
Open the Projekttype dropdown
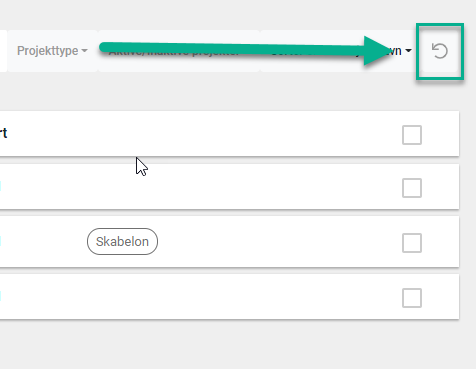[x=53, y=51]
